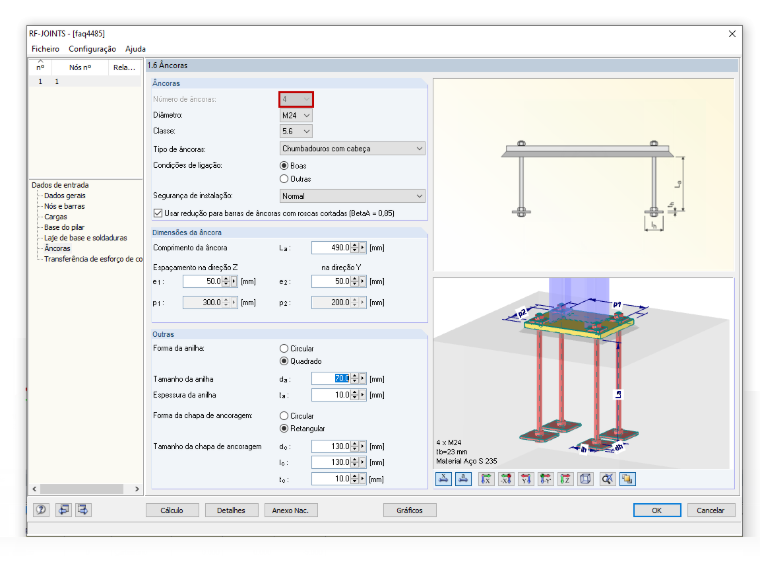This screenshot has height=570, width=760.
Task: Open da washer size value list arrow
Action: pyautogui.click(x=363, y=378)
